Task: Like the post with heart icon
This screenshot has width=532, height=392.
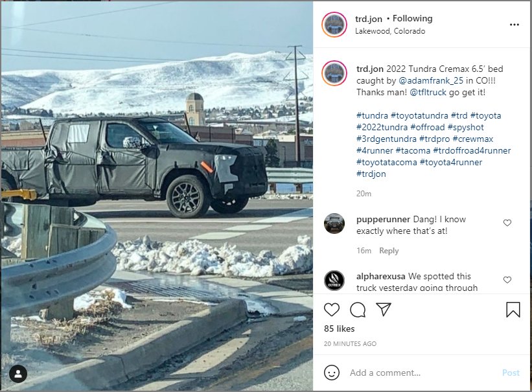Action: pyautogui.click(x=332, y=310)
